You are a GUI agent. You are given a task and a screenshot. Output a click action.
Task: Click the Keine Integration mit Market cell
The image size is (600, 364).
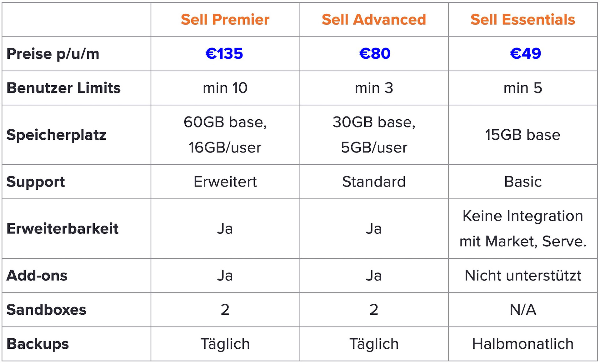tap(522, 229)
